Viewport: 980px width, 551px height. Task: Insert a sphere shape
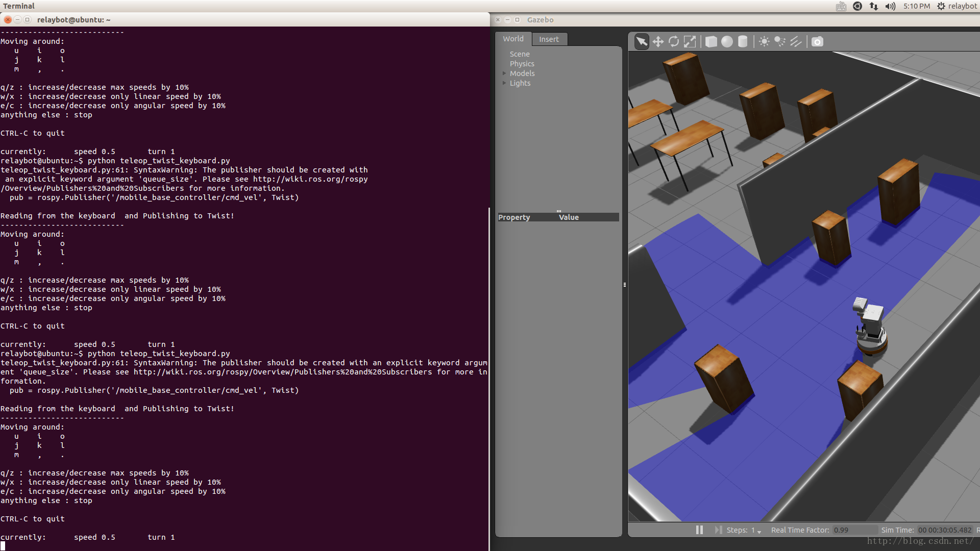point(727,41)
